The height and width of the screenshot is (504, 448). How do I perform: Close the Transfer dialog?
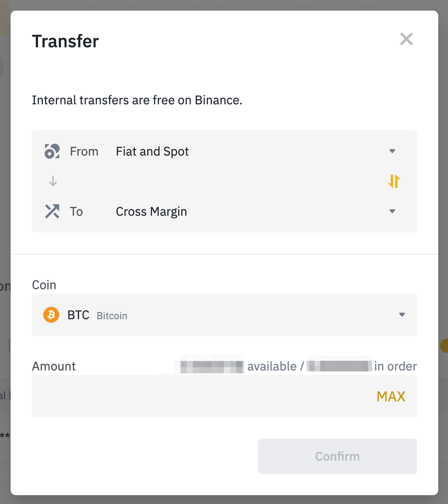point(406,39)
